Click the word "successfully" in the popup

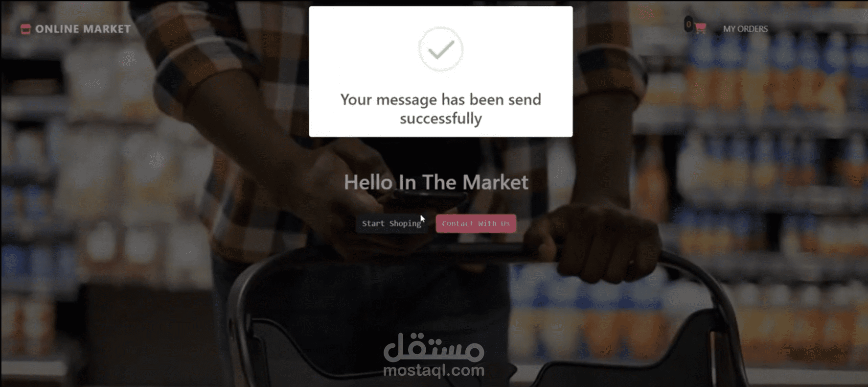tap(440, 119)
